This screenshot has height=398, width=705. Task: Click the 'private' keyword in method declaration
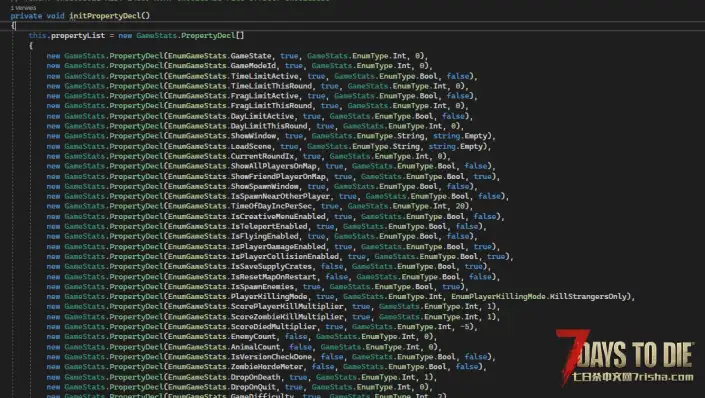point(26,16)
